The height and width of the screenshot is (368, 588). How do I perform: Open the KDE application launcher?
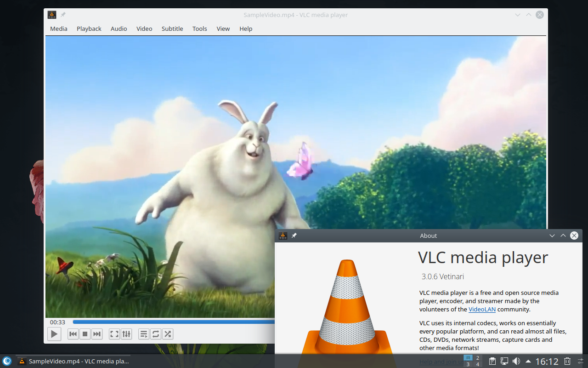point(7,361)
